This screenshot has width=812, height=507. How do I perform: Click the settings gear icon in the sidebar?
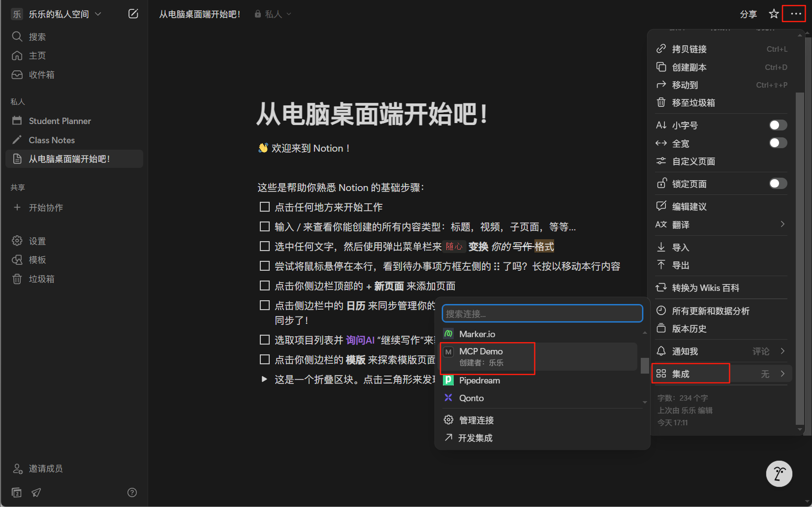click(17, 241)
